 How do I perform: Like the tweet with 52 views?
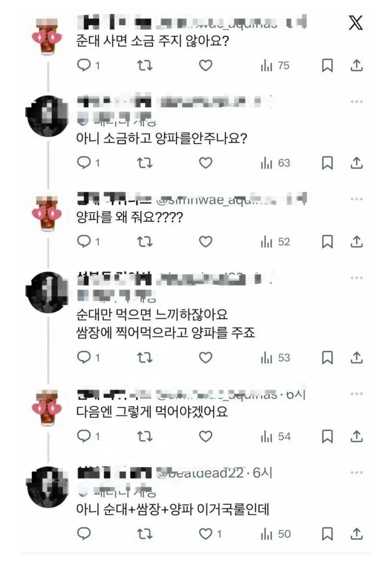(x=205, y=242)
